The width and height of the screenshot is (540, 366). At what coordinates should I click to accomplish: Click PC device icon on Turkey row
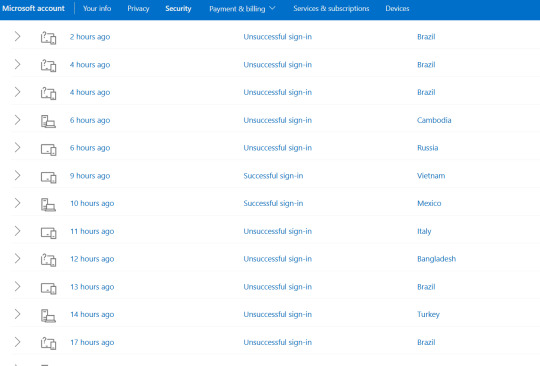[x=49, y=315]
